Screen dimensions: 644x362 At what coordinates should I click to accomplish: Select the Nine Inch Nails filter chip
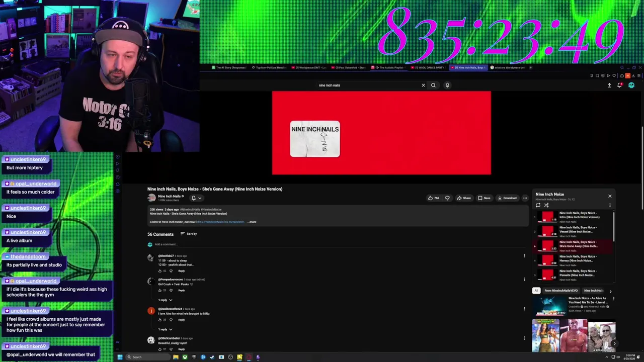point(594,291)
